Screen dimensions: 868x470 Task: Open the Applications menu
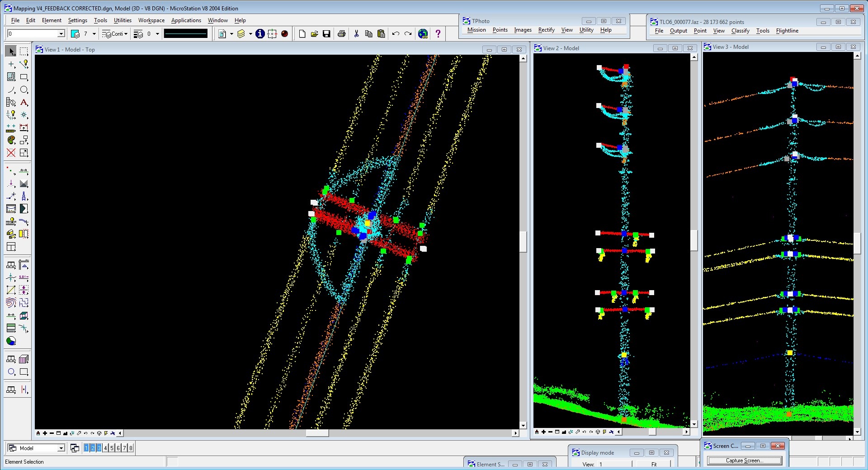tap(186, 20)
